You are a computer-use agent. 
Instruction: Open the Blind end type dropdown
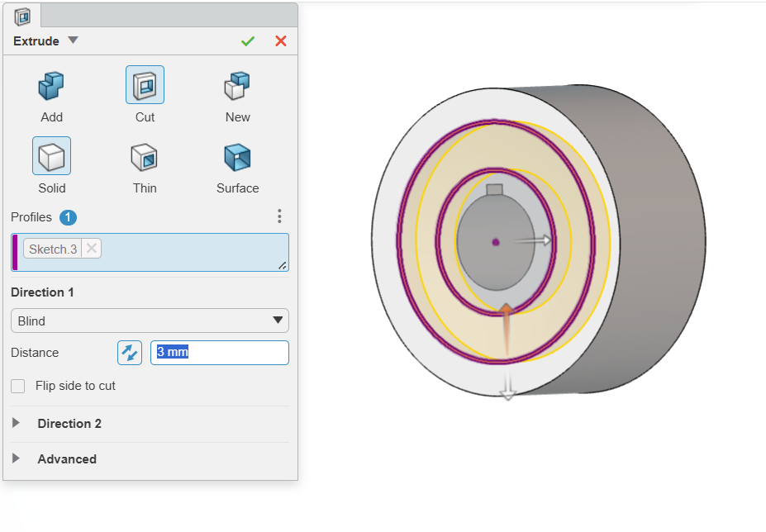click(150, 321)
